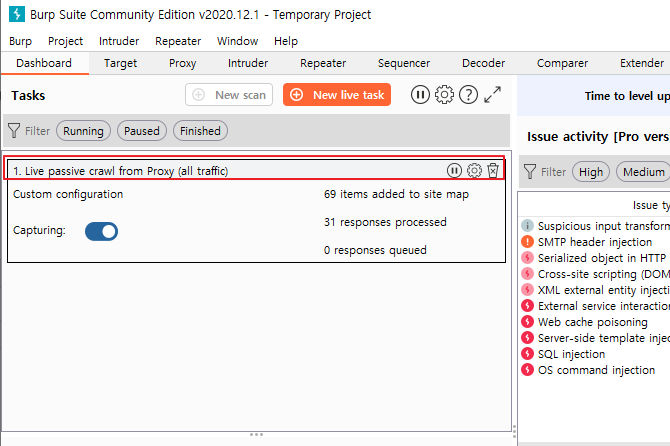Open settings of the Live passive crawl task
Viewport: 670px width, 446px height.
coord(474,170)
